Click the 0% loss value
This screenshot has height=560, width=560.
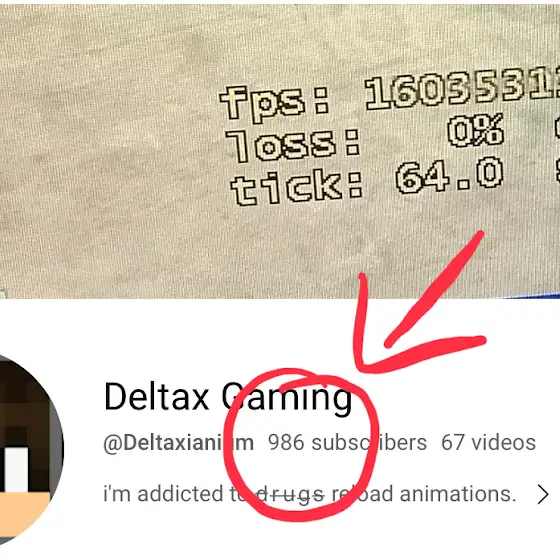476,130
